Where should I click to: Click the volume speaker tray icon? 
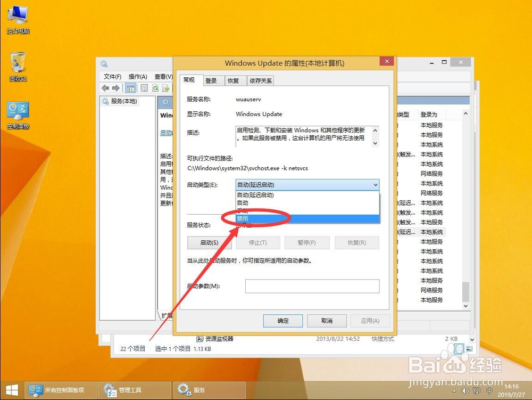(x=465, y=391)
